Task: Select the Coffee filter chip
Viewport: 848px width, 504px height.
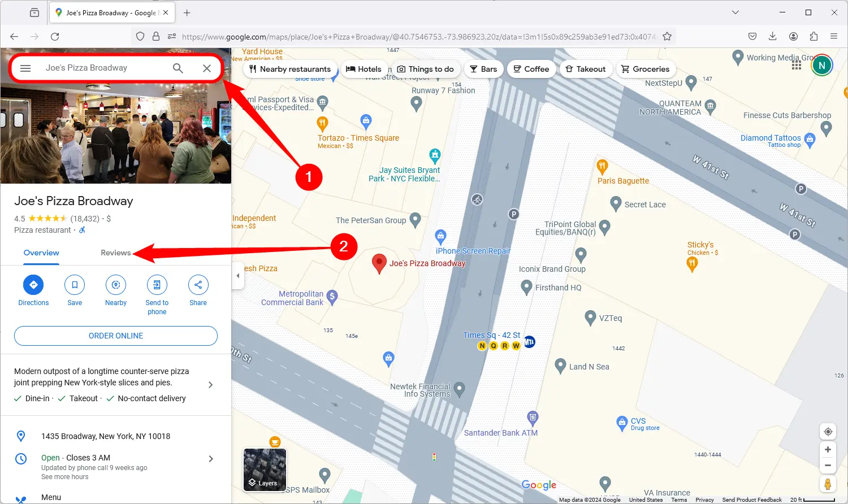Action: (x=531, y=69)
